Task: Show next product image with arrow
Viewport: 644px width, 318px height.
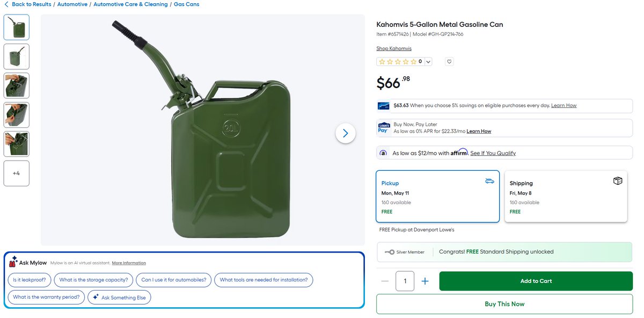Action: click(346, 133)
